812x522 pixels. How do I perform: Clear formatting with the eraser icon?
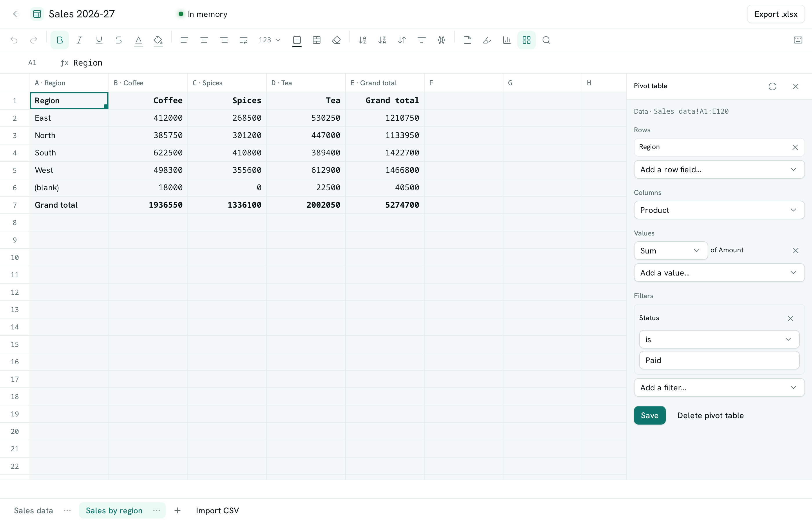336,40
